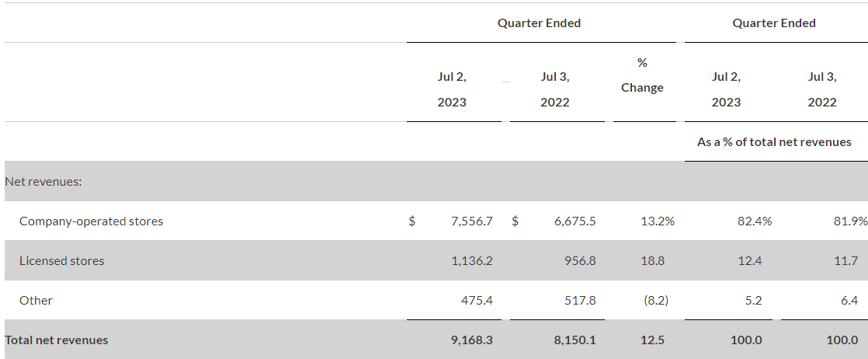Click the 13.2% change value
Viewport: 868px width, 359px height.
pos(658,221)
